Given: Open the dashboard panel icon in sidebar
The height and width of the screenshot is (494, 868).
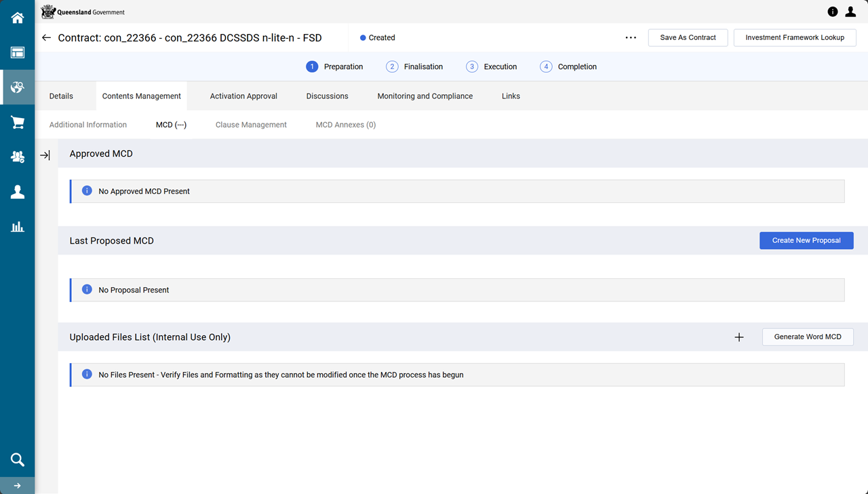Looking at the screenshot, I should (18, 53).
